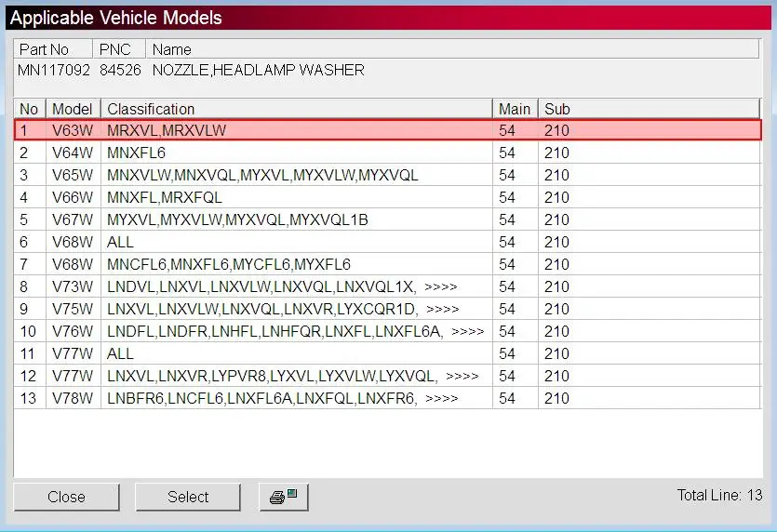Expand the V73W row's truncated classification list
Viewport: 777px width, 532px height.
pos(440,286)
